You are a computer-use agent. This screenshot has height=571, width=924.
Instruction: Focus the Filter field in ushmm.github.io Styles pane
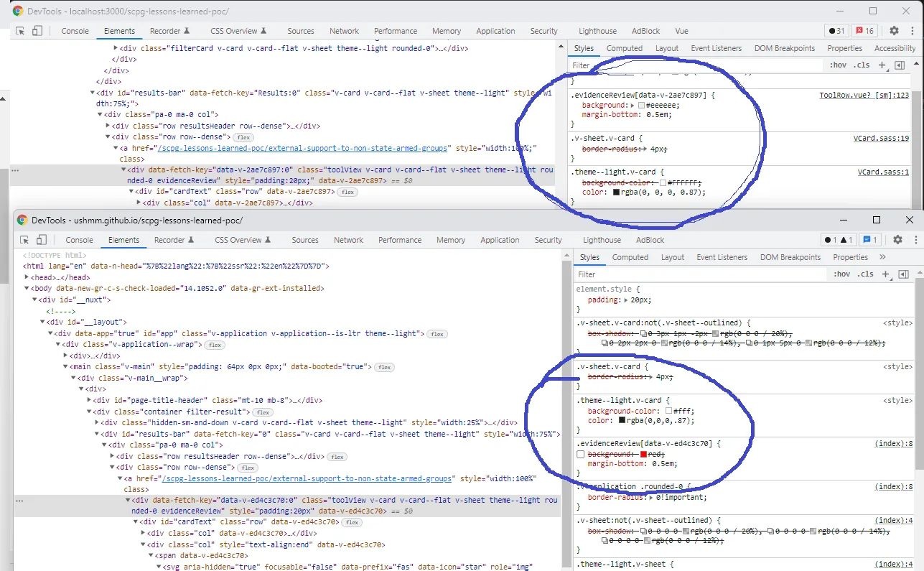701,274
